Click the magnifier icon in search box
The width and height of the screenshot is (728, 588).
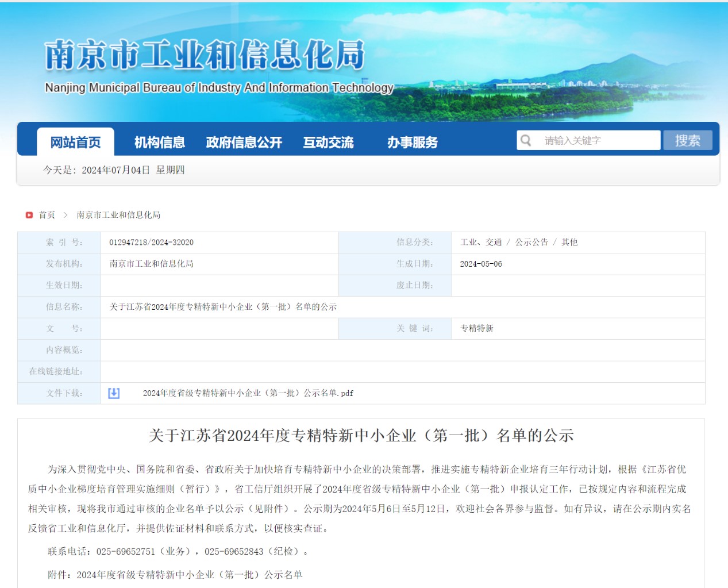[x=526, y=140]
